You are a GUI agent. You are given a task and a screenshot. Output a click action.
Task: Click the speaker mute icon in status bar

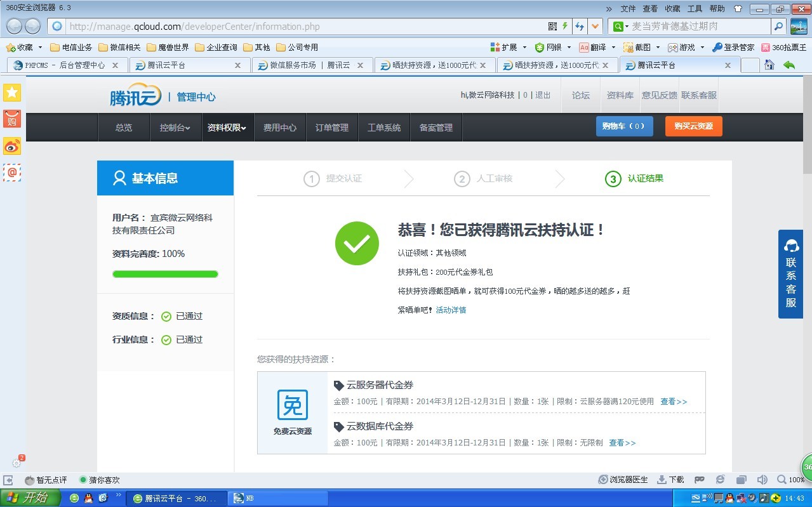click(x=762, y=480)
